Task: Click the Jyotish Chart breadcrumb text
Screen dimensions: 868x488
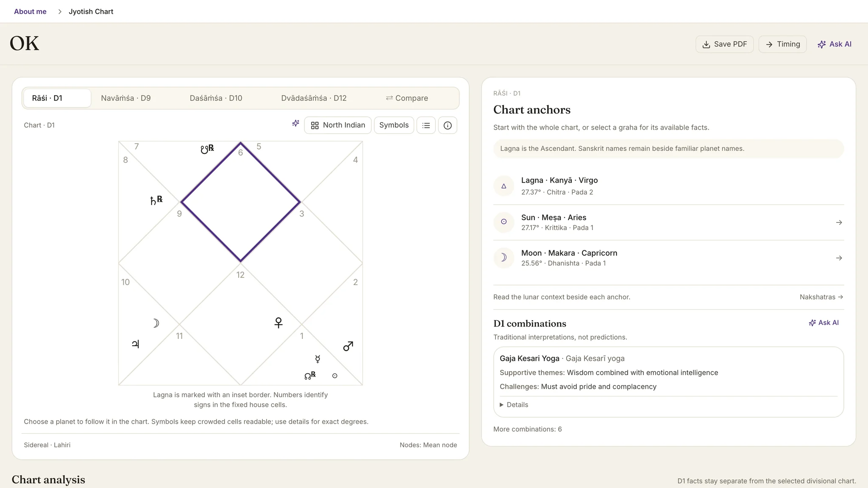Action: 91,11
